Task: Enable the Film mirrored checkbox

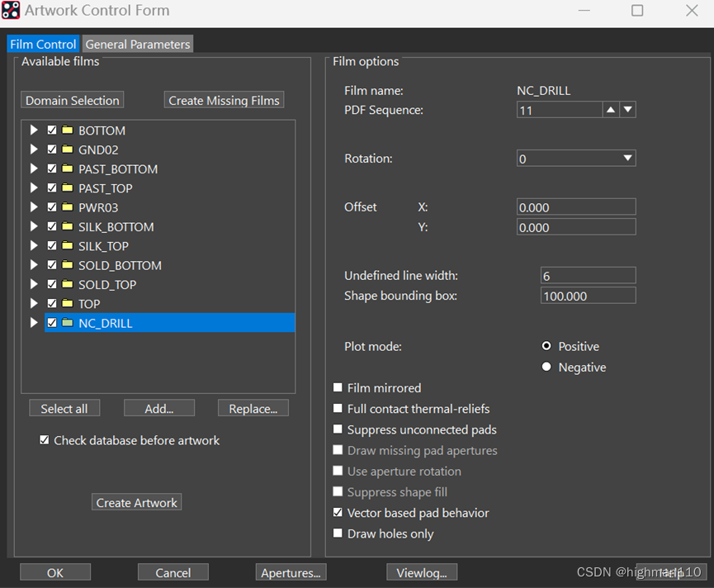Action: tap(338, 388)
